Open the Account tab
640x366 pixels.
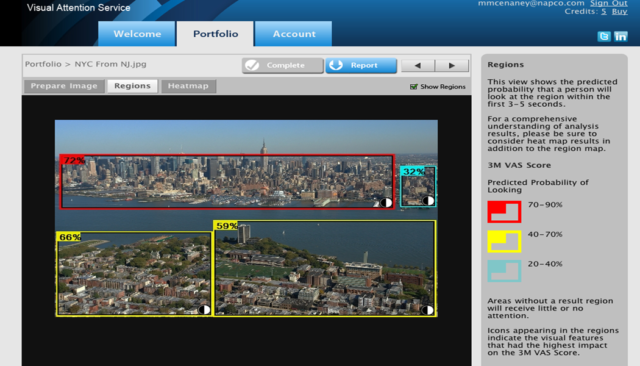294,34
